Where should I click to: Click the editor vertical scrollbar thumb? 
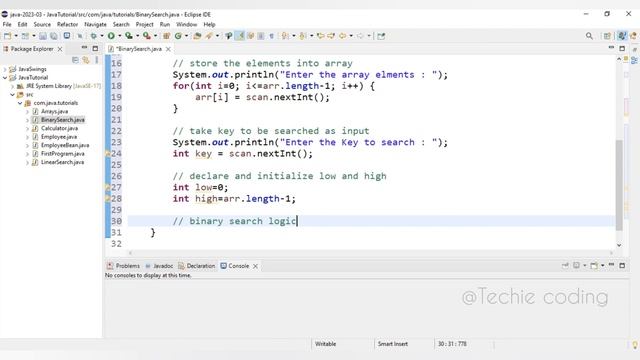[619, 185]
